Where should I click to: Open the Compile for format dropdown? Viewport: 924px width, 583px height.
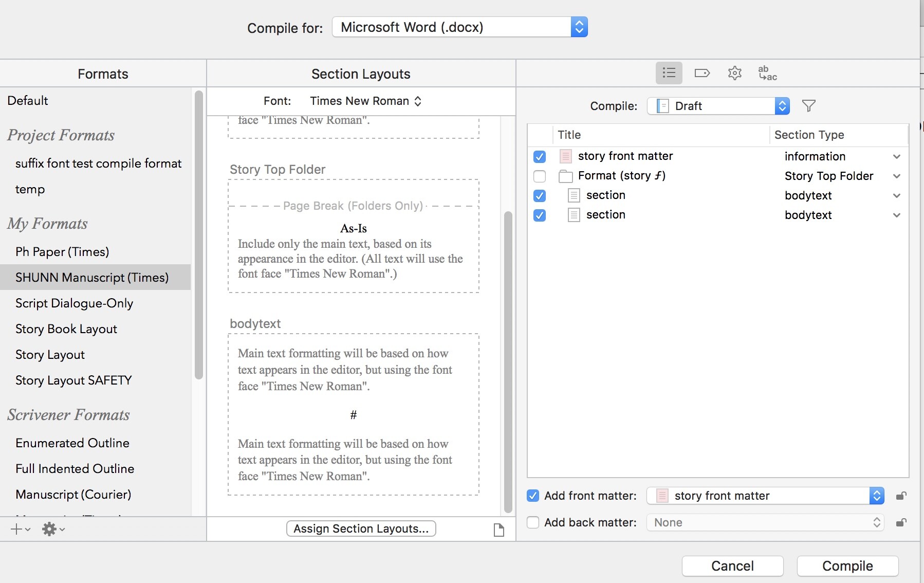460,27
